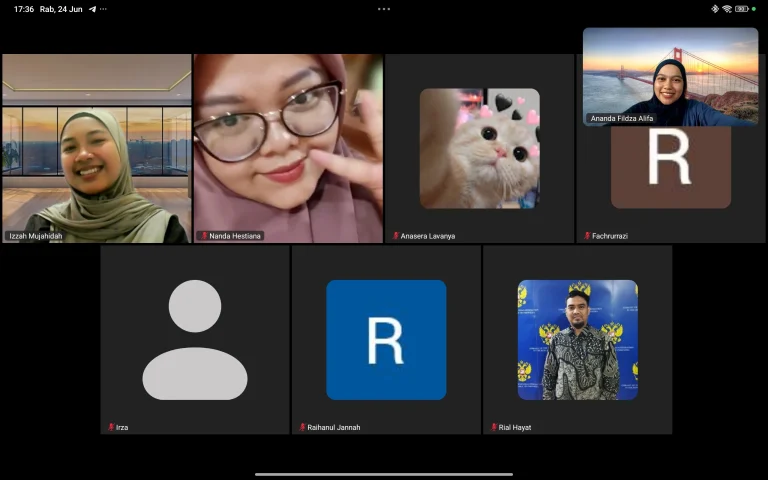Tap the status bar overflow dots after Telegram icon
The height and width of the screenshot is (480, 768).
click(103, 9)
